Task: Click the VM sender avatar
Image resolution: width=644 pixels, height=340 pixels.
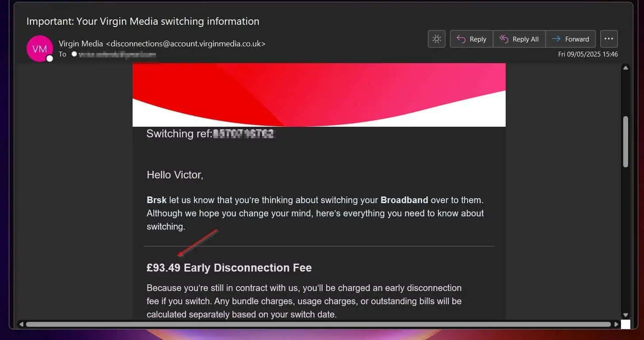Action: click(39, 49)
